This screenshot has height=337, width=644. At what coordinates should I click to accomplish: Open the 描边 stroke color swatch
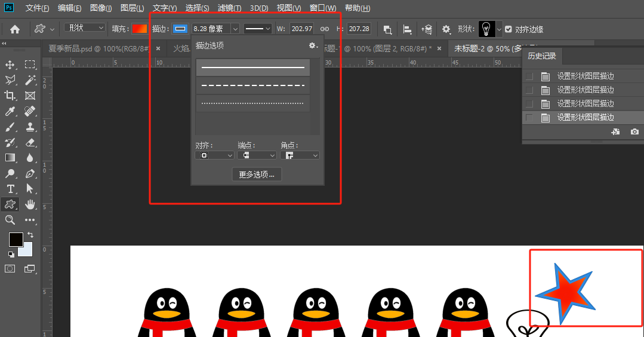180,29
